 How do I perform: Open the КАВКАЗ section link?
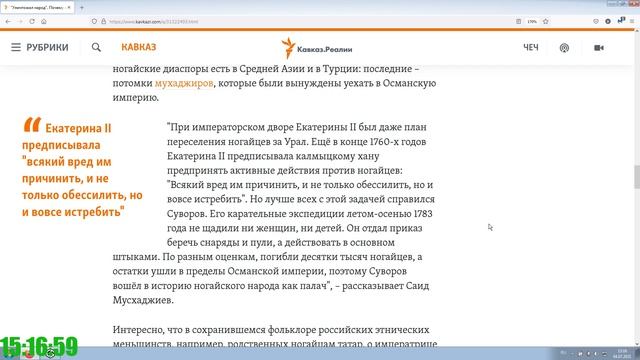click(139, 47)
